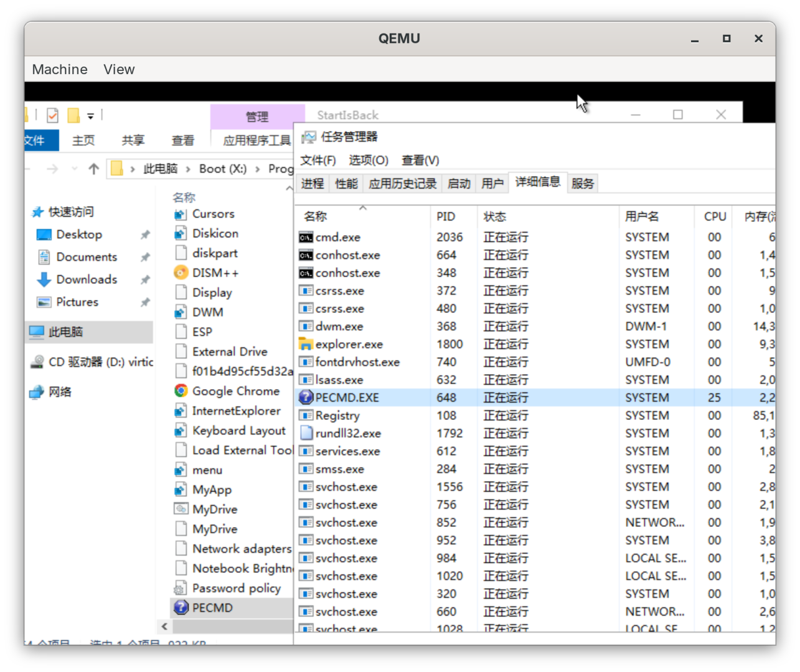Open the Customize Quick Access Toolbar dropdown arrow
The height and width of the screenshot is (672, 800).
pyautogui.click(x=90, y=116)
